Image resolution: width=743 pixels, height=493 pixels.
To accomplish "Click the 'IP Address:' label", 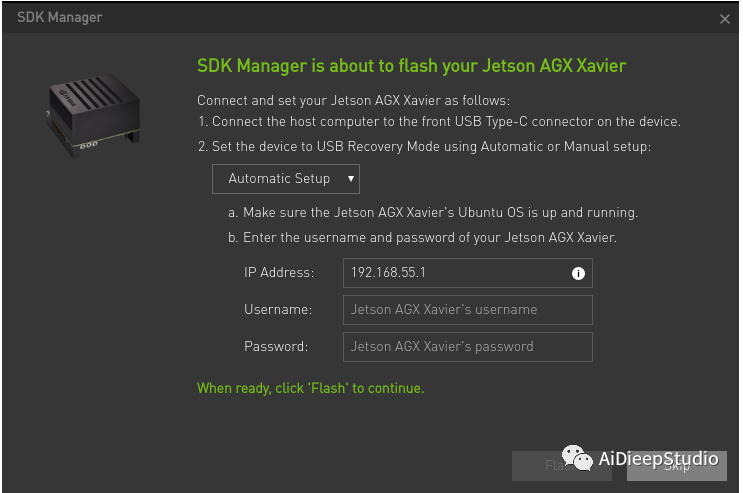I will coord(279,273).
